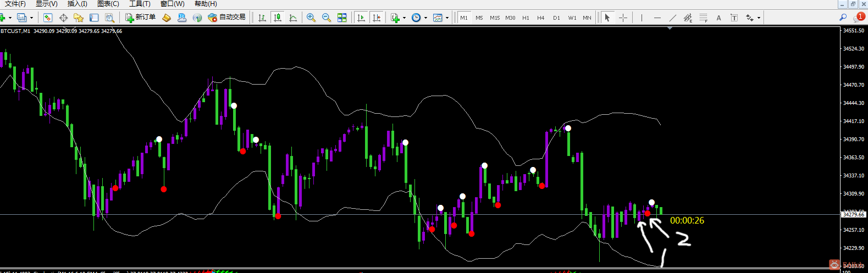Open the profiles icon

22,18
